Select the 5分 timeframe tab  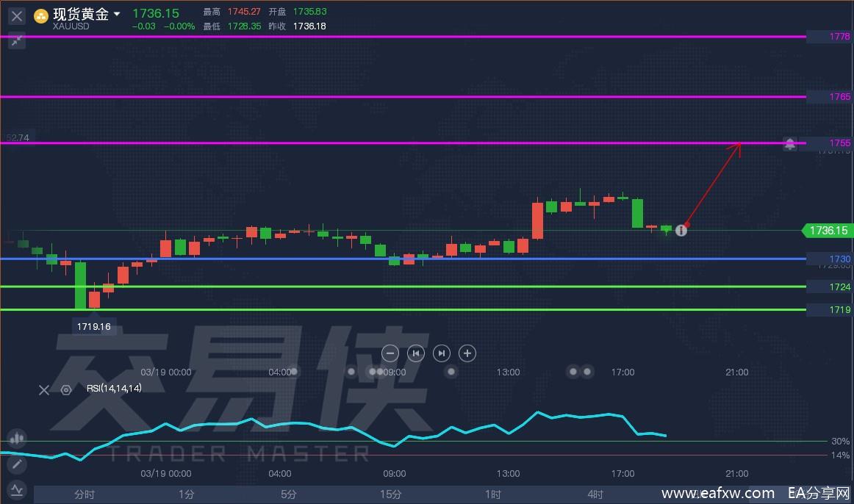289,494
